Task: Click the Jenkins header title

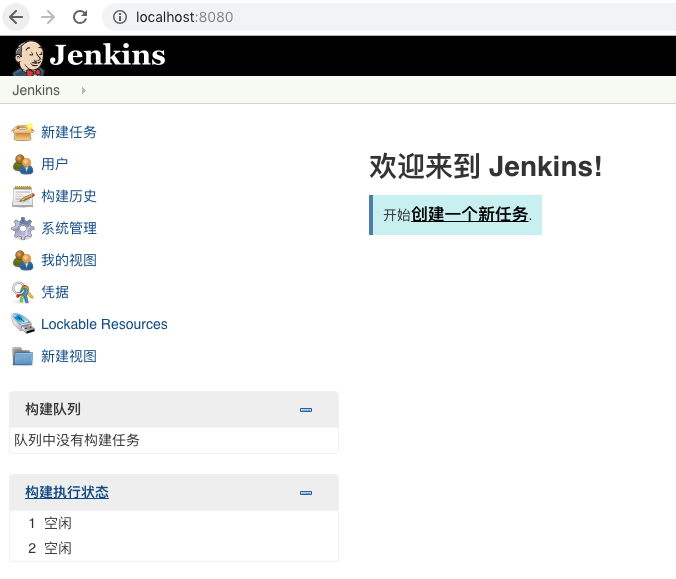Action: point(107,55)
